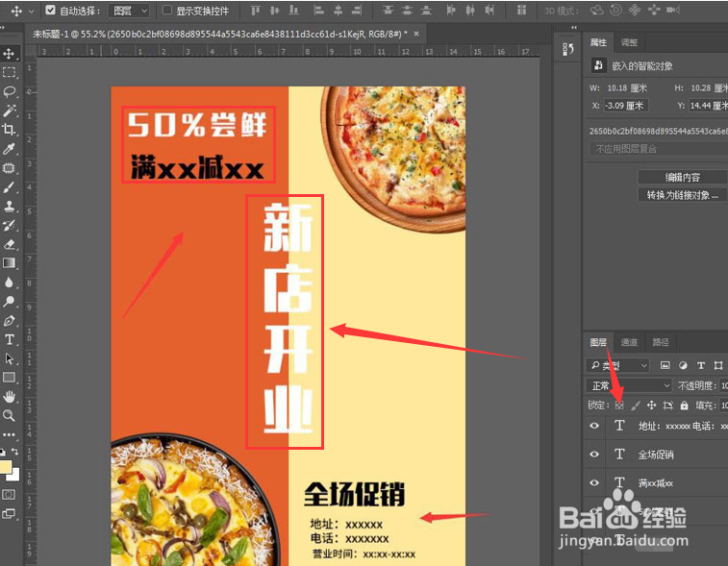Viewport: 728px width, 566px height.
Task: Open the 正常 blend mode dropdown
Action: 628,385
